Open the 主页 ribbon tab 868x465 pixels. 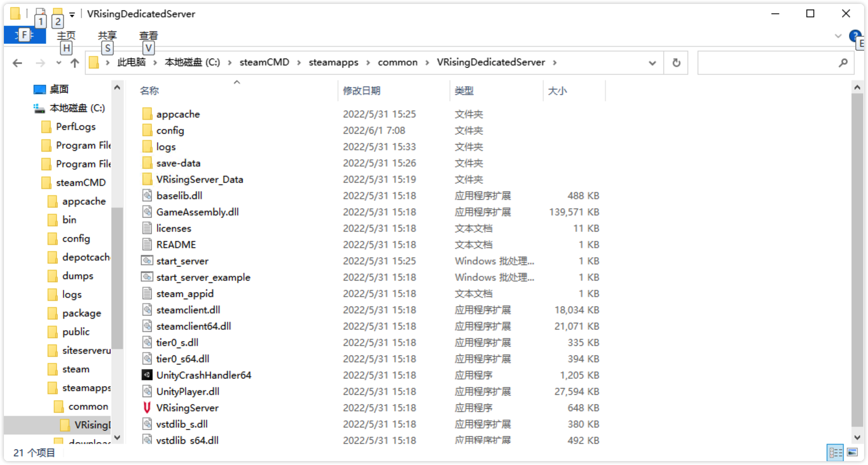pyautogui.click(x=66, y=36)
